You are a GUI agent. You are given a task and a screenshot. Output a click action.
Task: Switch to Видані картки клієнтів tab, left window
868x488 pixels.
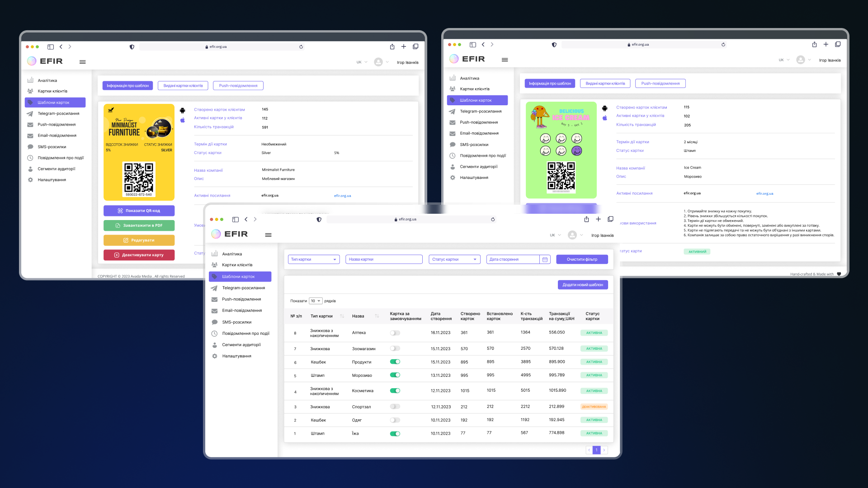(x=183, y=86)
